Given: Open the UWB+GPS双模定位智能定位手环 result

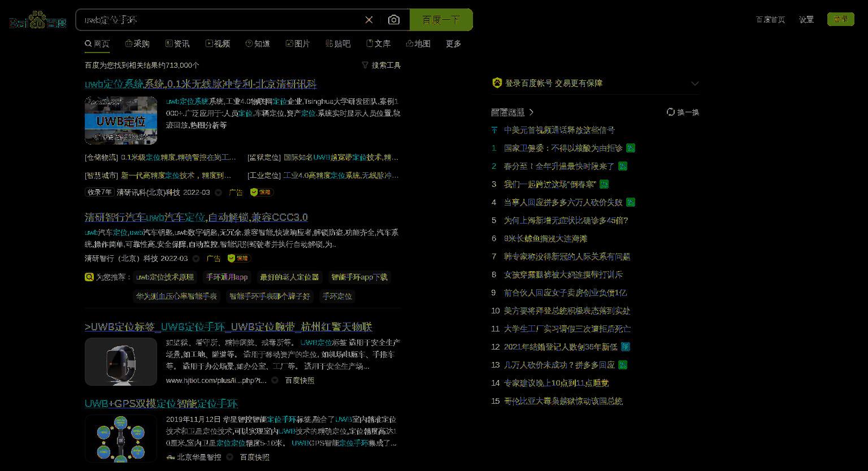Looking at the screenshot, I should (x=161, y=403).
